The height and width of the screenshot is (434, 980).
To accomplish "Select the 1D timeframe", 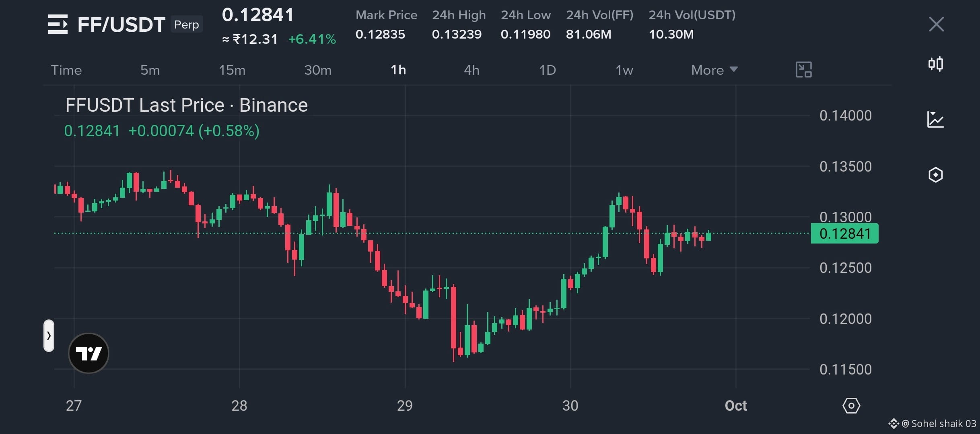I will click(547, 70).
